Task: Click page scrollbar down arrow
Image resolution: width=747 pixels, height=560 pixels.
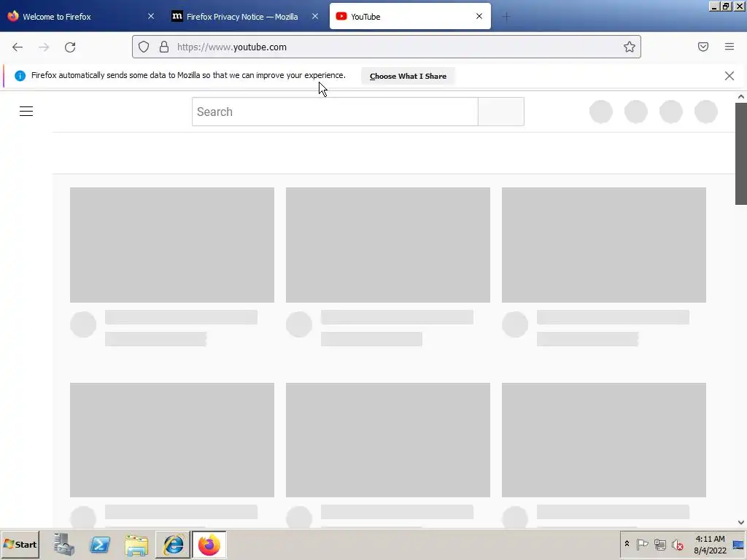Action: (741, 522)
